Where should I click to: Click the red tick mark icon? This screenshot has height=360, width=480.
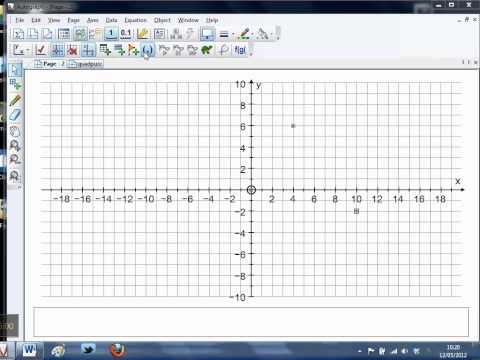click(41, 50)
